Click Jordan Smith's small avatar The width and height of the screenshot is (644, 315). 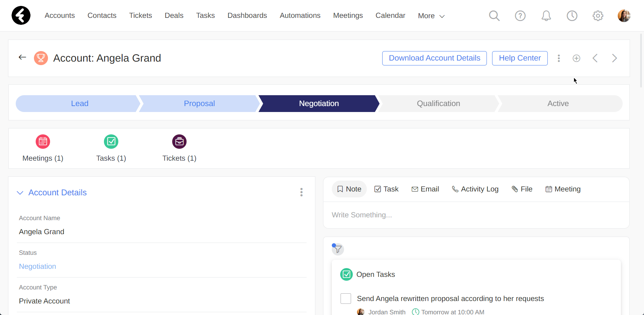(360, 312)
